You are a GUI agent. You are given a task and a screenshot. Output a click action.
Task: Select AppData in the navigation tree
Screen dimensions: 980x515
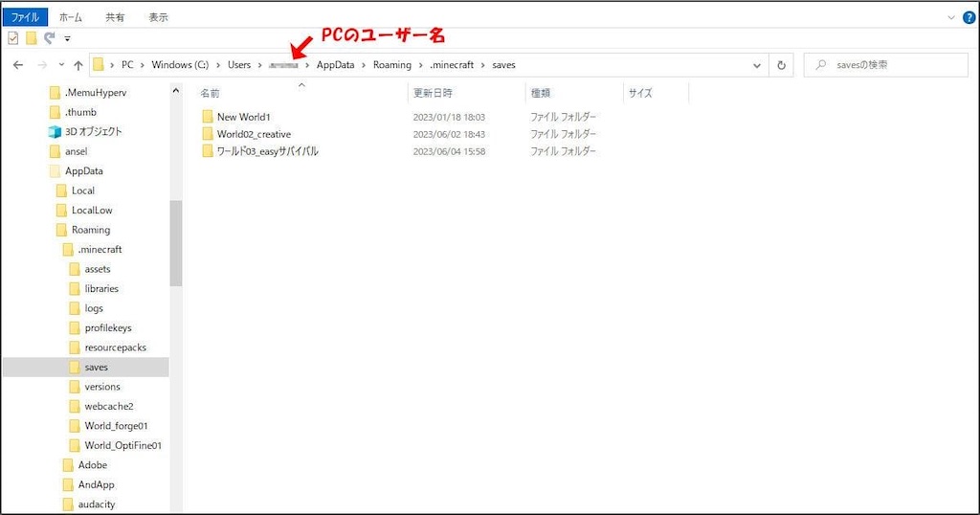[x=84, y=170]
